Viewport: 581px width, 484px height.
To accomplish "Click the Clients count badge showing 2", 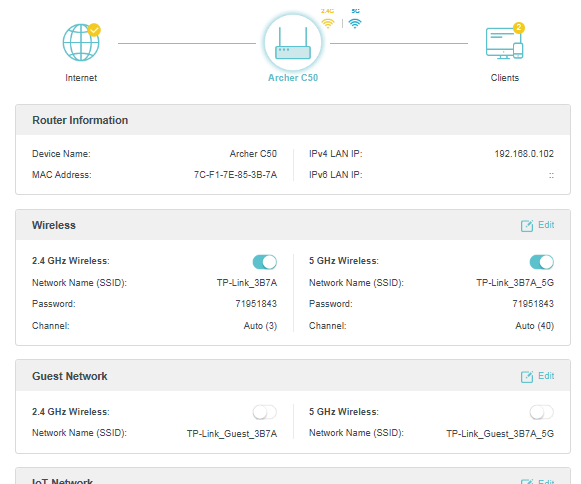I will pyautogui.click(x=519, y=27).
